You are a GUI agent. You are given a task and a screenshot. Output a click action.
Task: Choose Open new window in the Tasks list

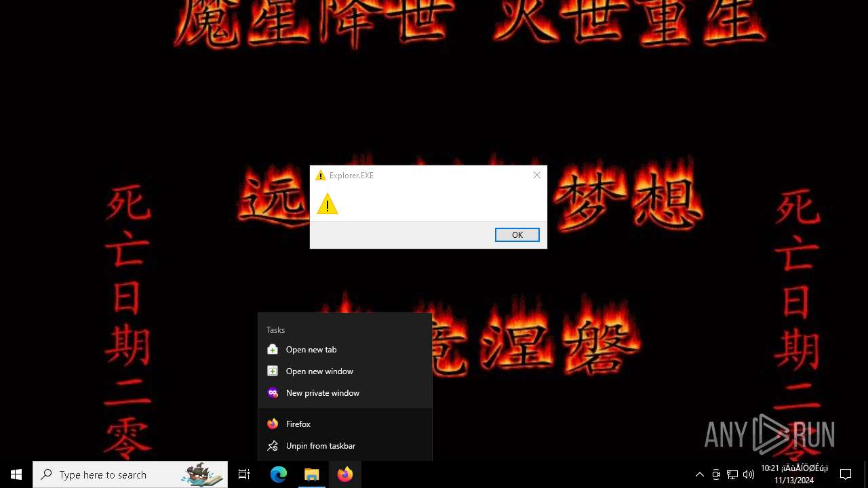coord(345,371)
